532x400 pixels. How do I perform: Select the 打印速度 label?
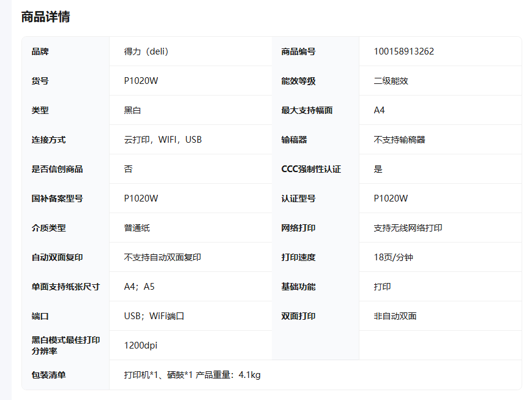point(298,257)
